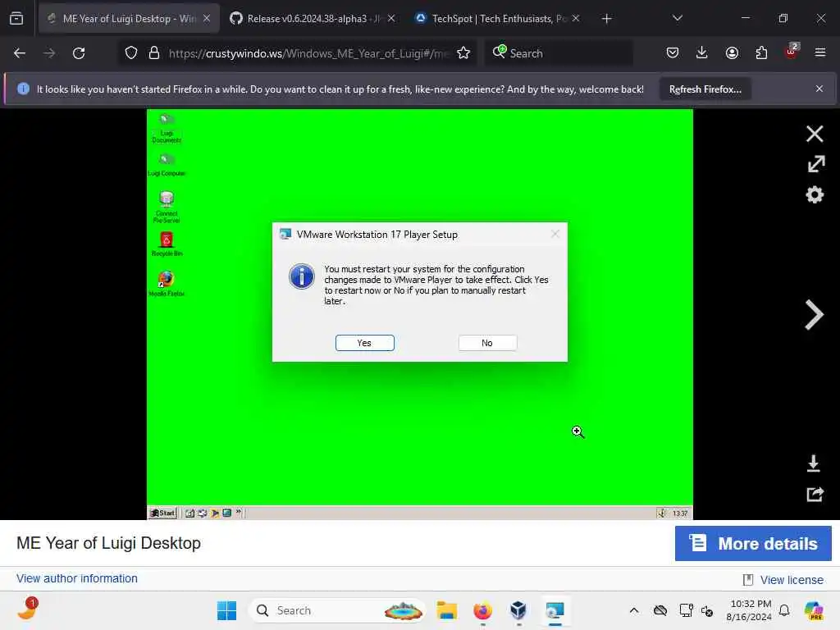Switch to Release v0.6.2024.38-alpha3 tab
Image resolution: width=840 pixels, height=630 pixels.
313,19
